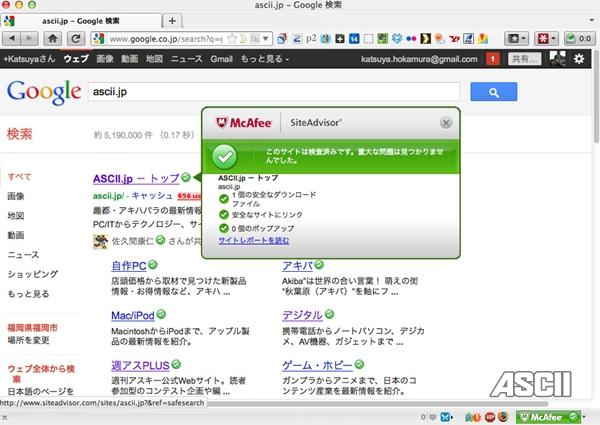
Task: Open the ゲーム・ホビー sitelink
Action: coord(317,365)
